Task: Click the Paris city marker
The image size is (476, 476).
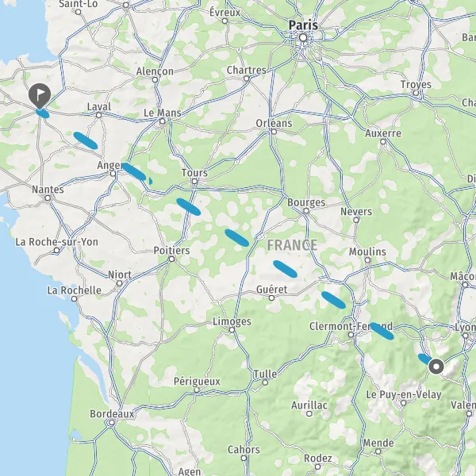Action: (x=303, y=38)
